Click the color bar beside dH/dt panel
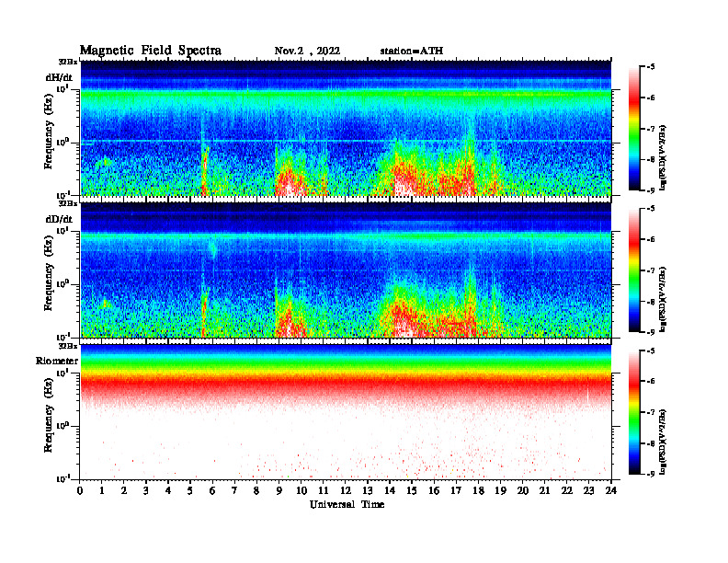Image resolution: width=728 pixels, height=563 pixels. (634, 129)
